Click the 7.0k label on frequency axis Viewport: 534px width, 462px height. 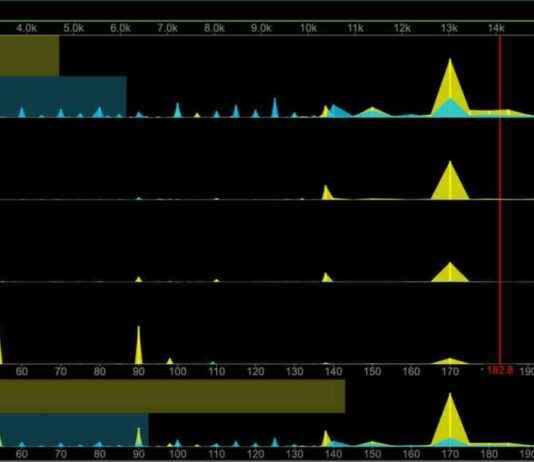pyautogui.click(x=167, y=28)
